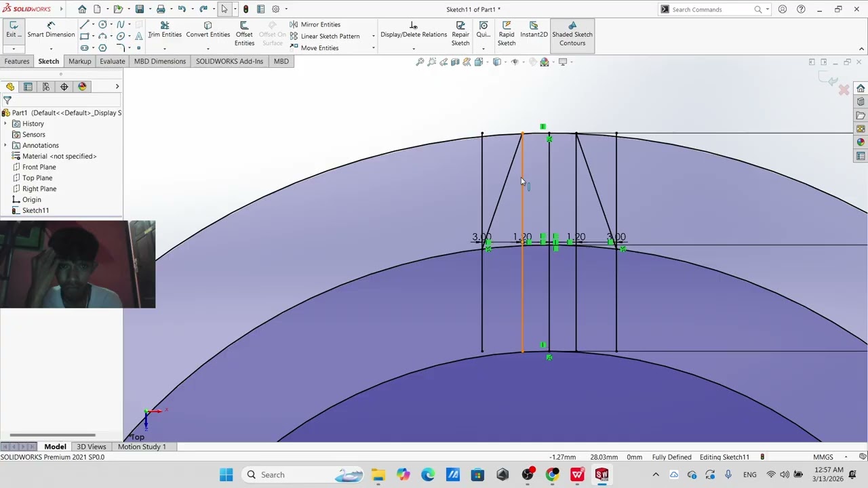Viewport: 868px width, 488px height.
Task: Open the Smart Dimension dropdown arrow
Action: point(51,48)
